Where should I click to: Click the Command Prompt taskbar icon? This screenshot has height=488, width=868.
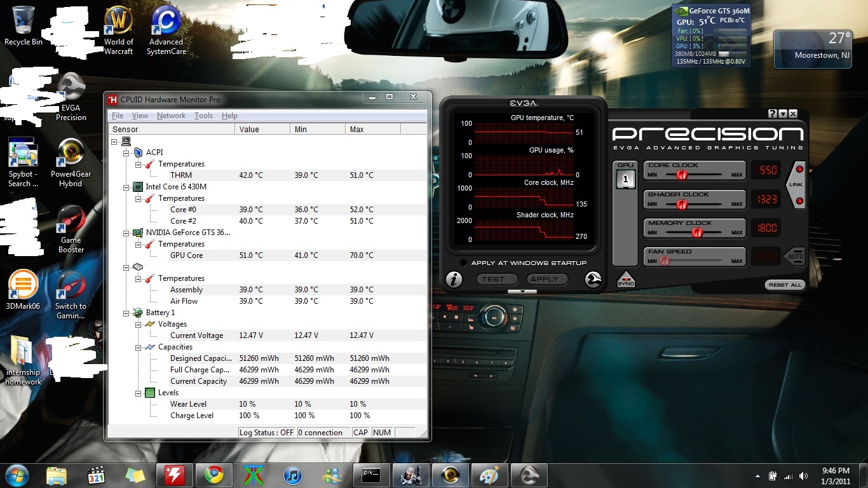click(x=371, y=475)
